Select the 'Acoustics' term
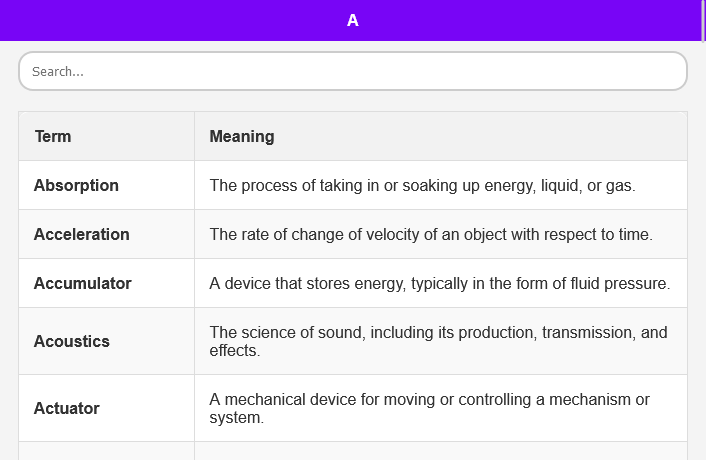This screenshot has width=706, height=460. click(x=72, y=341)
